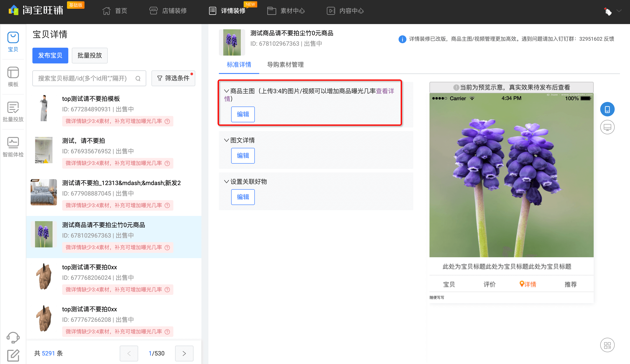
Task: Click the 发布宝贝 button
Action: coord(50,56)
